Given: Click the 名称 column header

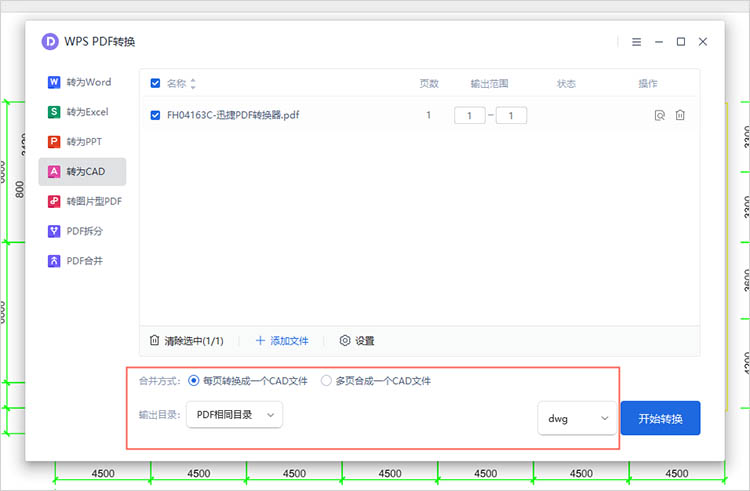Looking at the screenshot, I should click(176, 84).
